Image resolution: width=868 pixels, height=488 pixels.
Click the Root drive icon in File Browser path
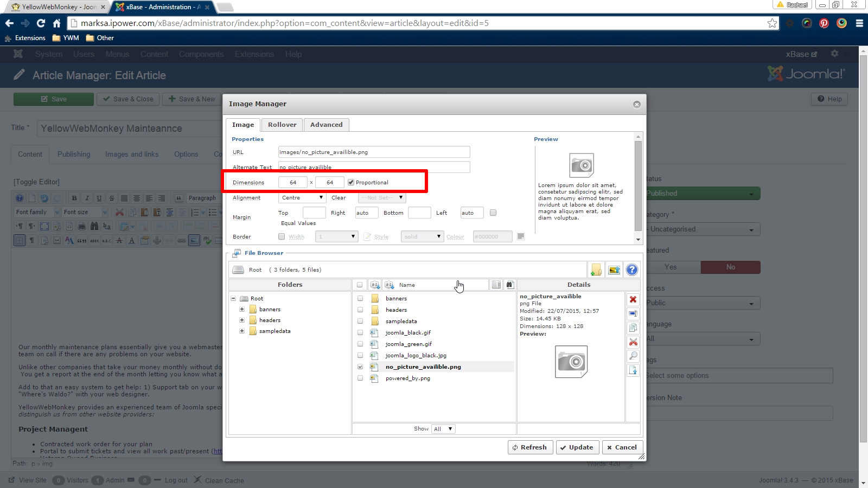click(x=238, y=269)
